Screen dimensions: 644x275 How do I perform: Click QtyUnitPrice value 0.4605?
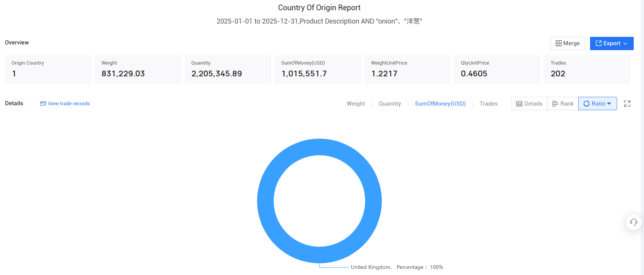click(x=474, y=74)
